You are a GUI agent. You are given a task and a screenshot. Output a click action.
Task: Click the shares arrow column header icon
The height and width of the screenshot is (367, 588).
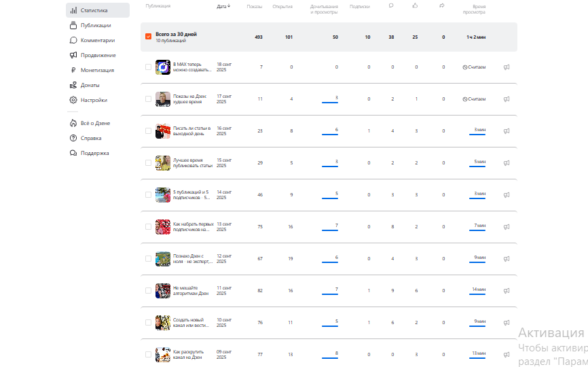[x=442, y=5]
